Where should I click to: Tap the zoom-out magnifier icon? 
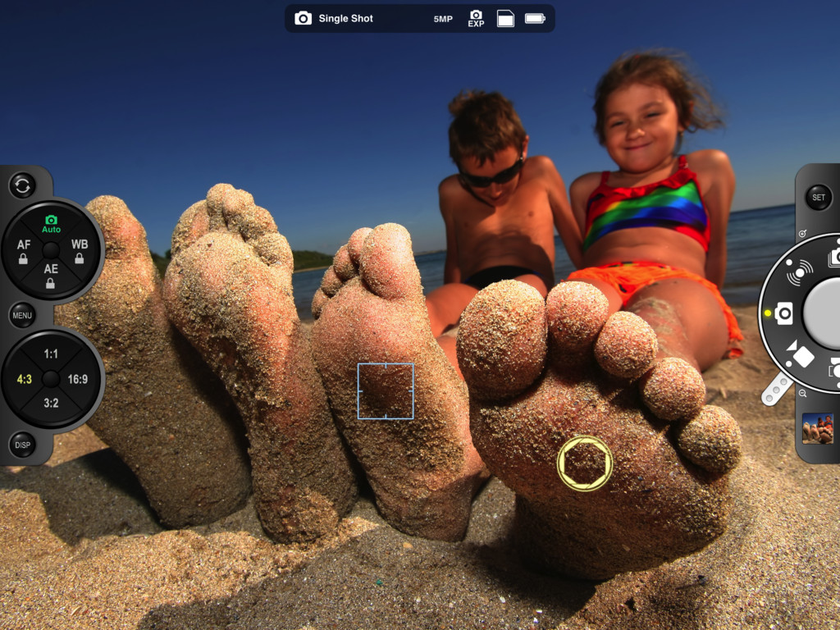[x=802, y=393]
